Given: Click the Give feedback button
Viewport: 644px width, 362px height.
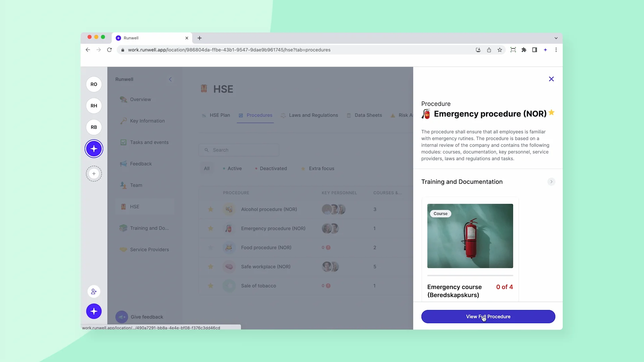Looking at the screenshot, I should tap(140, 317).
